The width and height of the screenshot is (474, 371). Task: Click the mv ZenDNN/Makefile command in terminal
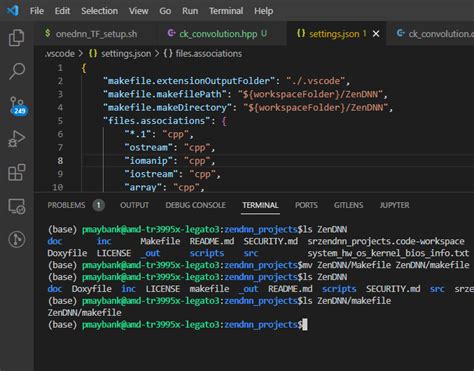(386, 265)
